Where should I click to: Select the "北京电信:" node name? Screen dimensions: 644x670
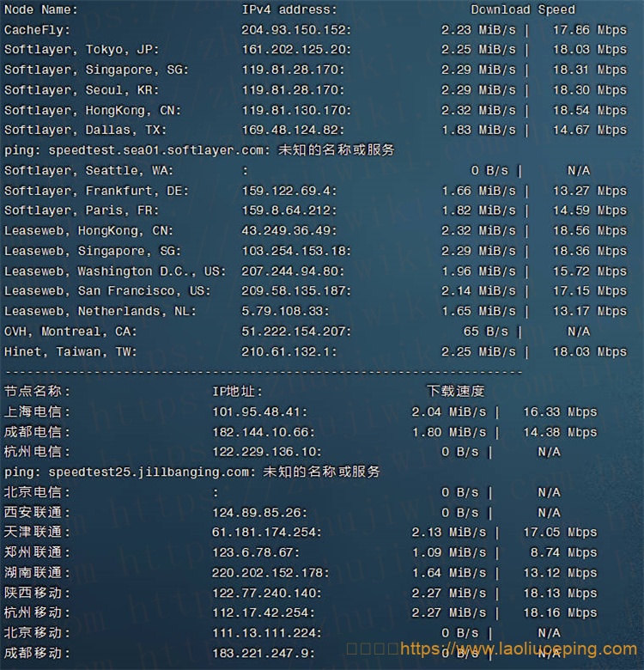pyautogui.click(x=37, y=492)
